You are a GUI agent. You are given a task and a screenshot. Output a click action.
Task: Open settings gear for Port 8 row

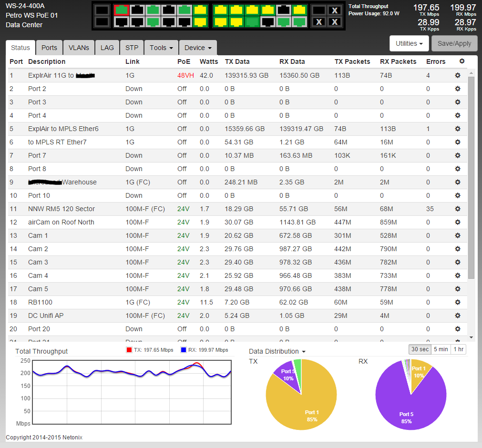[457, 169]
